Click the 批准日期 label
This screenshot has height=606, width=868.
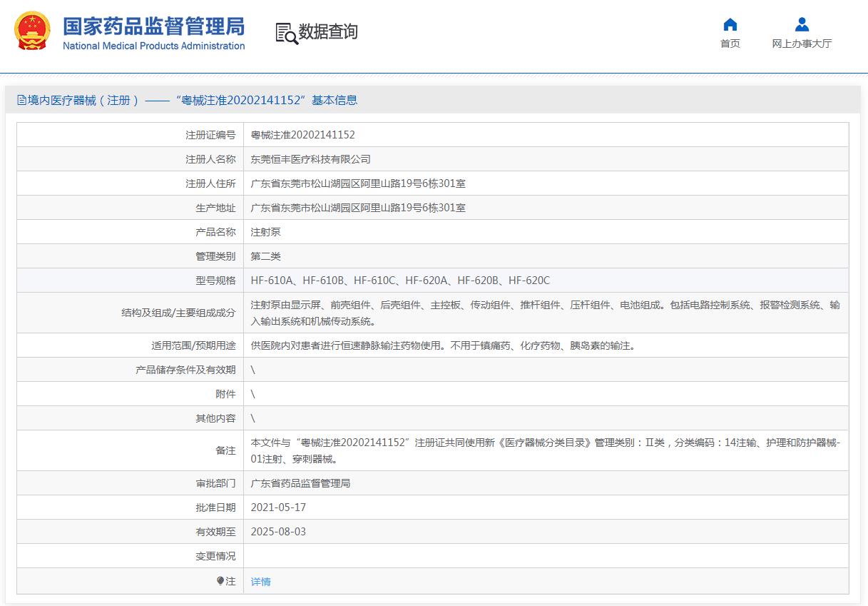point(215,507)
